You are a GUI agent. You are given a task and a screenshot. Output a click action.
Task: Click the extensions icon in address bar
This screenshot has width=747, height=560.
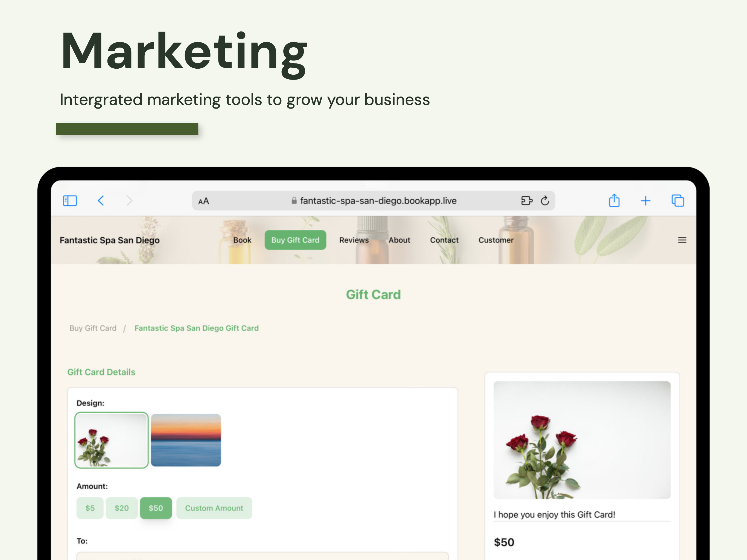(526, 201)
